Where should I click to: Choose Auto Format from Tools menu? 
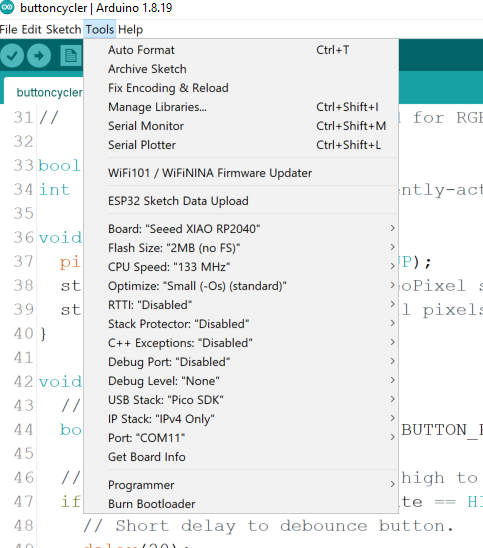(x=241, y=50)
